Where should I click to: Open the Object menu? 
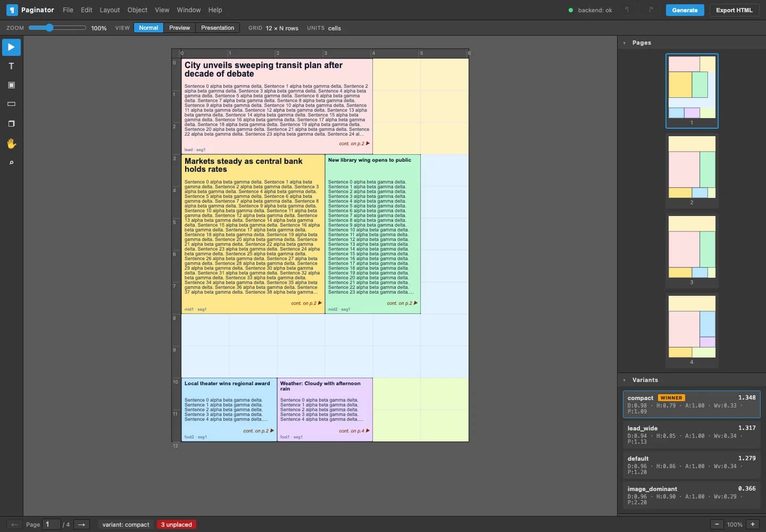click(x=137, y=10)
